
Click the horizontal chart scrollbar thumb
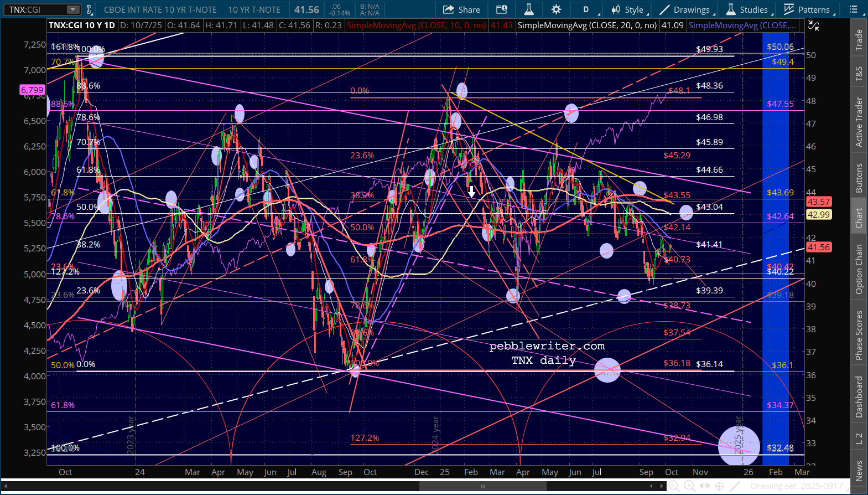click(x=482, y=486)
